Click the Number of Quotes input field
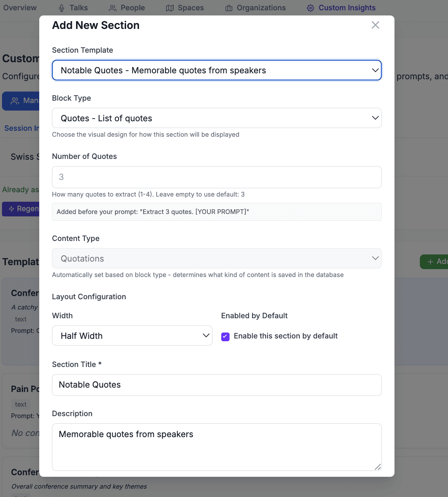Viewport: 448px width, 497px height. point(217,177)
